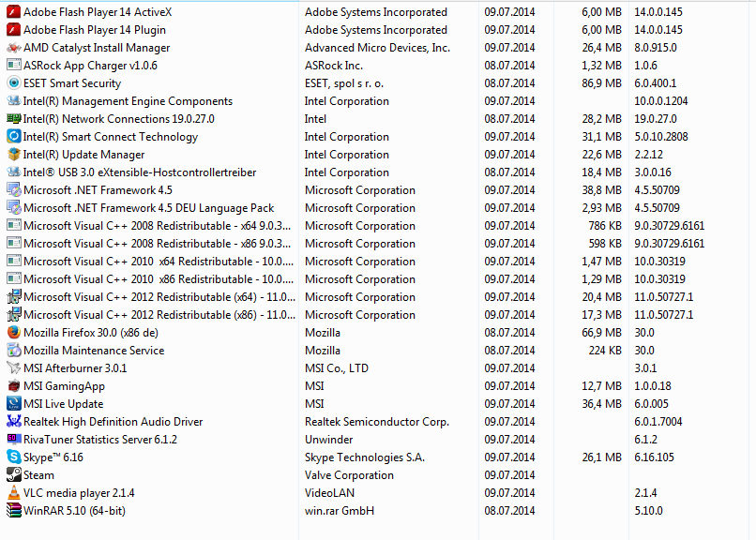Image resolution: width=756 pixels, height=540 pixels.
Task: Click the Visual C++ 2012 (x64) icon
Action: (x=13, y=297)
